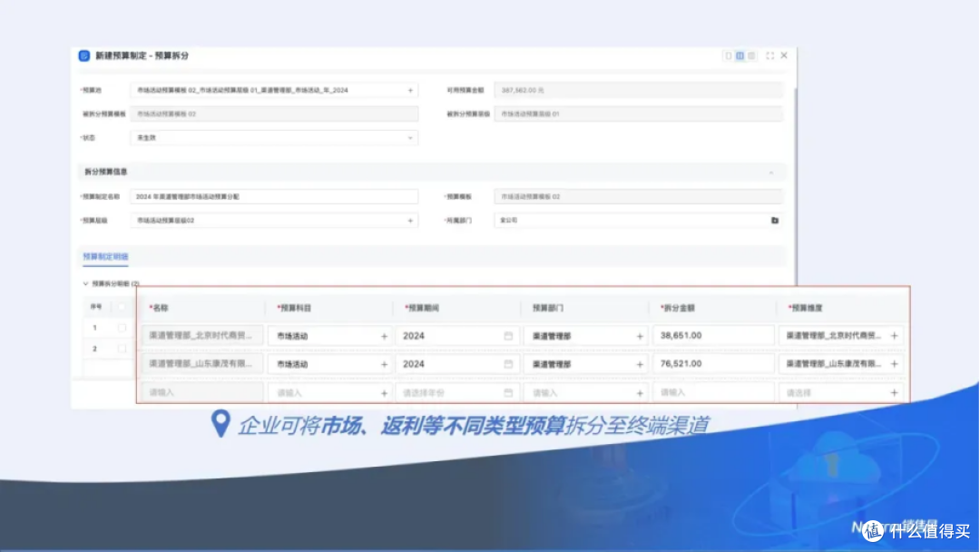Click the 预算层级 field showing 市场活动预算层级02
The width and height of the screenshot is (980, 552).
pyautogui.click(x=274, y=220)
